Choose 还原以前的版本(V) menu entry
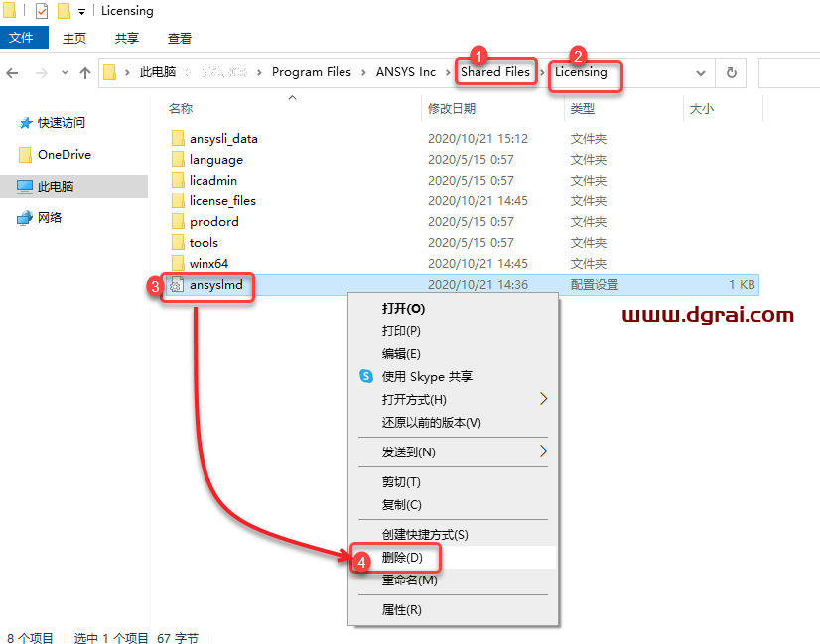Image resolution: width=820 pixels, height=644 pixels. [x=453, y=423]
